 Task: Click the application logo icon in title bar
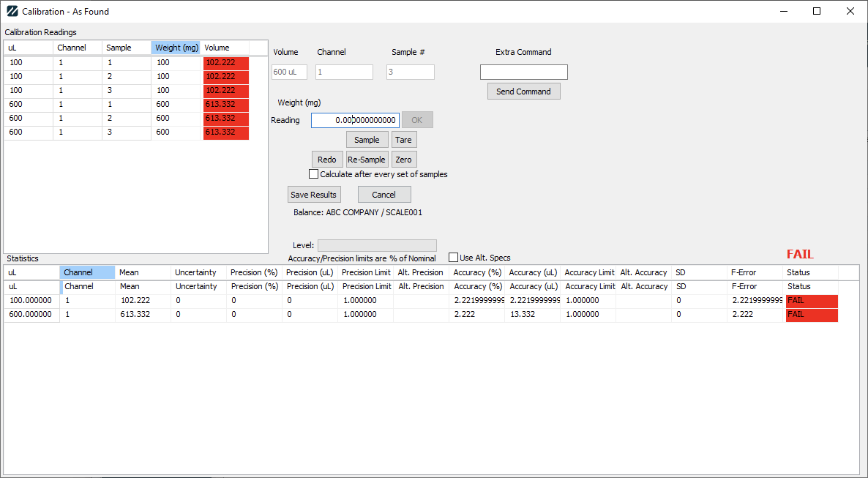12,12
